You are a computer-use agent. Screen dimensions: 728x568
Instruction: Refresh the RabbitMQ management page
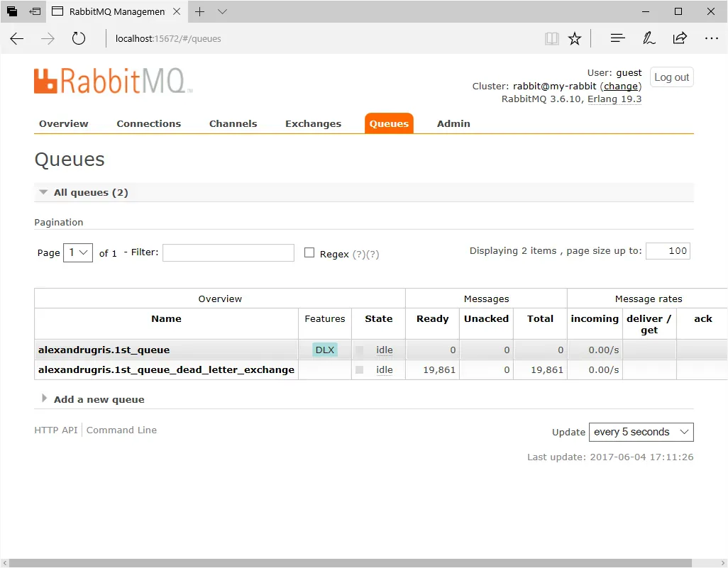point(79,38)
